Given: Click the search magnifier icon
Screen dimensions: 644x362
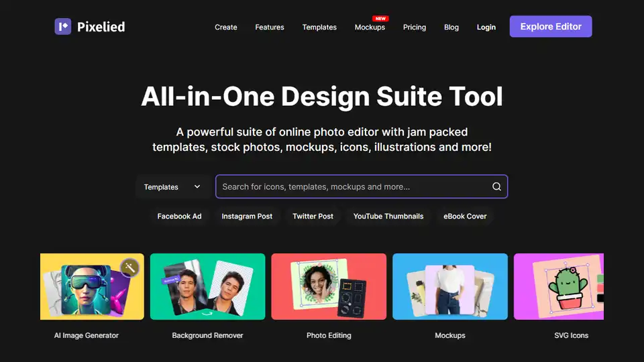Looking at the screenshot, I should coord(496,187).
